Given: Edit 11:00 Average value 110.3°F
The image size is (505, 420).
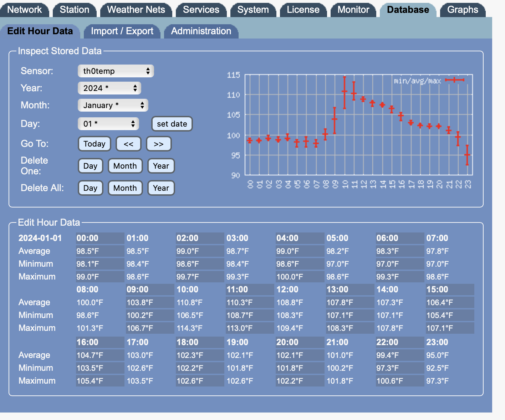Looking at the screenshot, I should coord(250,302).
